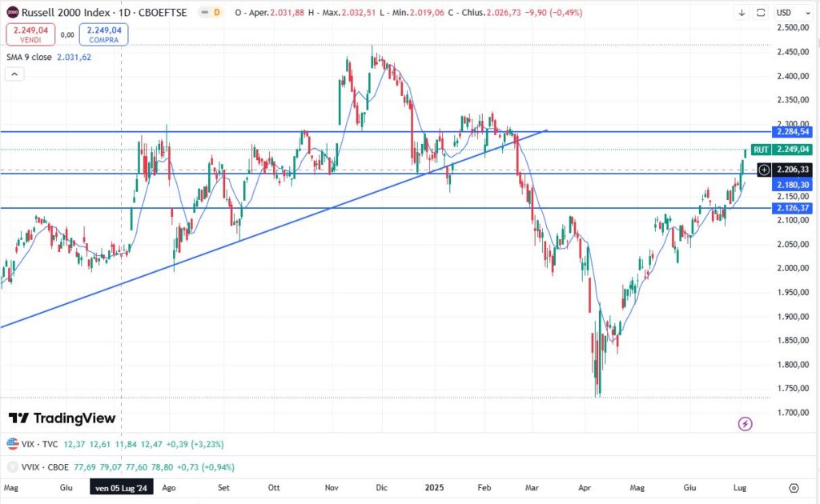Click the blue 2.284,54 price level label
The image size is (820, 504).
791,131
